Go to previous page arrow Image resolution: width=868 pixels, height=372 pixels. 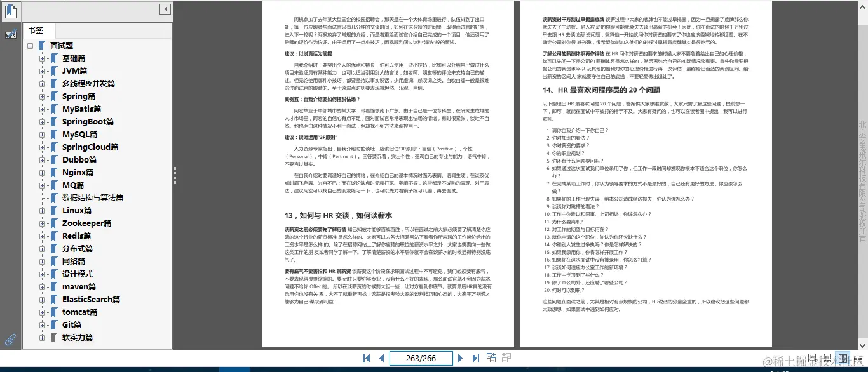click(381, 359)
